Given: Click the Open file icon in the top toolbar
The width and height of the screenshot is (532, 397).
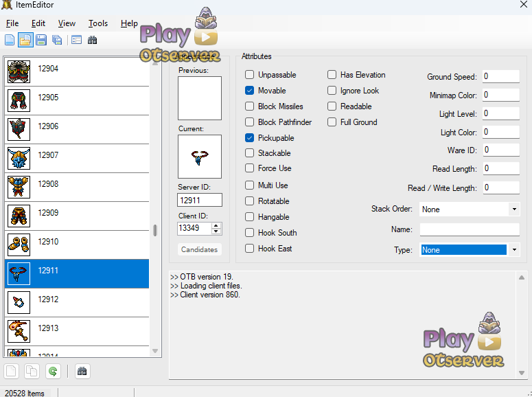Looking at the screenshot, I should tap(25, 40).
